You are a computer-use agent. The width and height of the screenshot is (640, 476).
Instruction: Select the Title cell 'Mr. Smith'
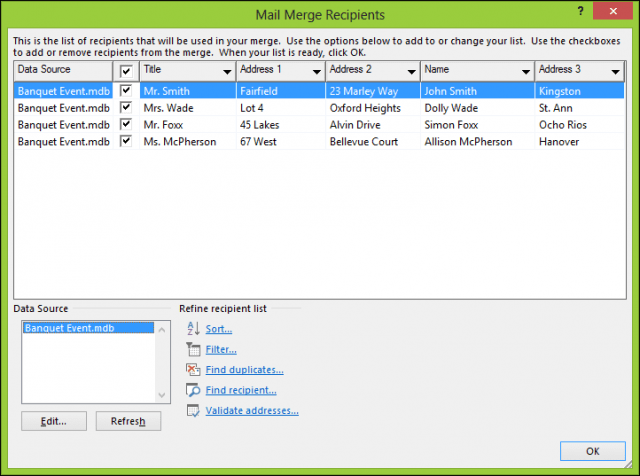188,91
